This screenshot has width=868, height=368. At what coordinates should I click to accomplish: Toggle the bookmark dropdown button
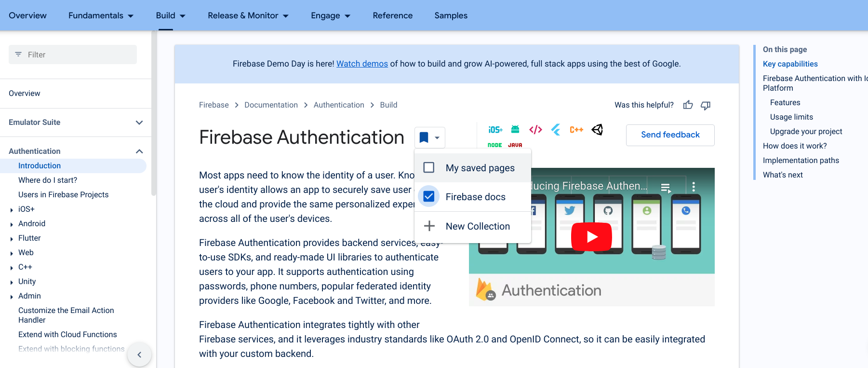429,138
